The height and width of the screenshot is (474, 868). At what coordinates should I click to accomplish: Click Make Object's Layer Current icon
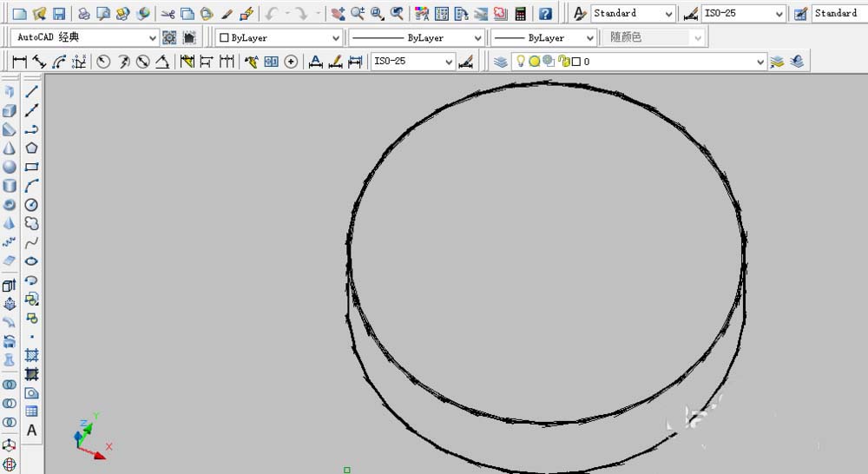point(777,62)
